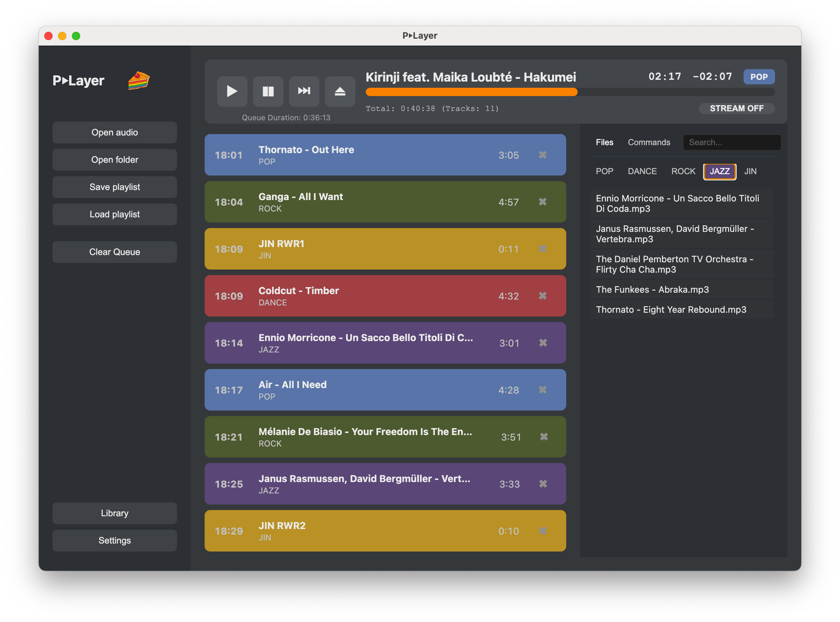
Task: Remove Thornato - Out Here from the queue
Action: [543, 155]
